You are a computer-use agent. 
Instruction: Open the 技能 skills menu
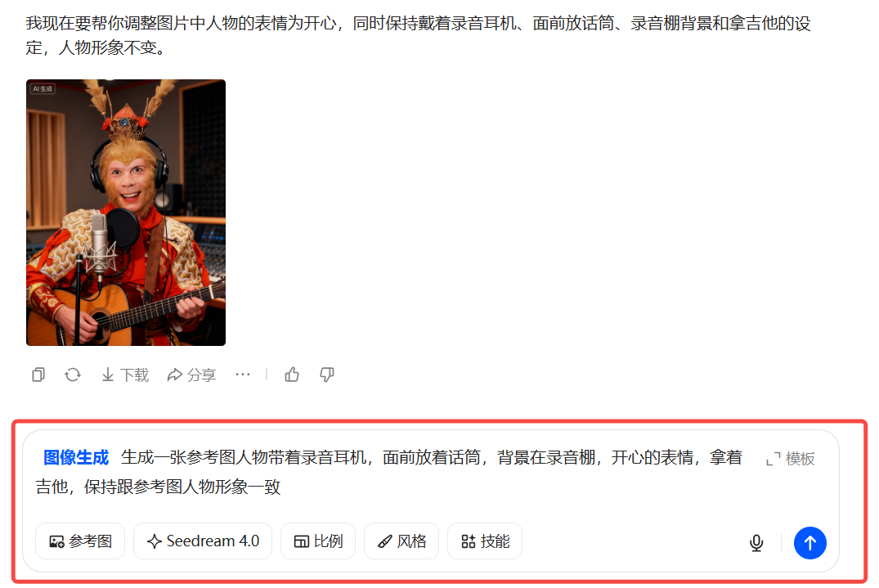(485, 541)
